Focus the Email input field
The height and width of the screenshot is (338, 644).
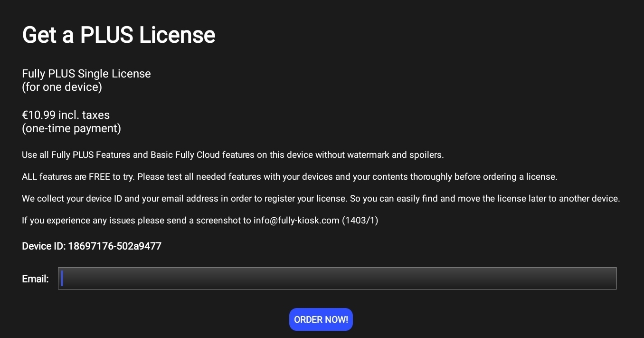[337, 278]
